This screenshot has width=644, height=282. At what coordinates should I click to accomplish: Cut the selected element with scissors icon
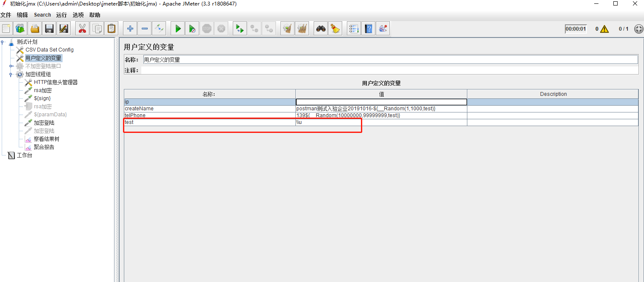click(82, 28)
